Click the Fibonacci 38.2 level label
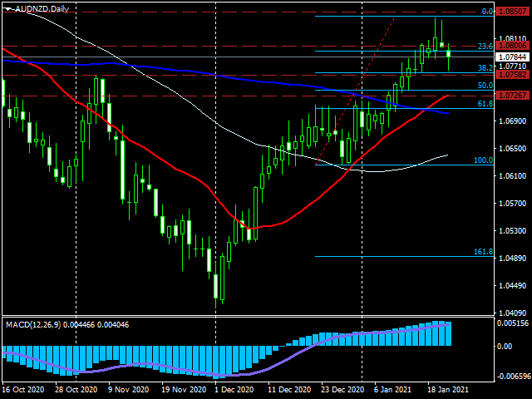The width and height of the screenshot is (532, 399). pos(485,68)
